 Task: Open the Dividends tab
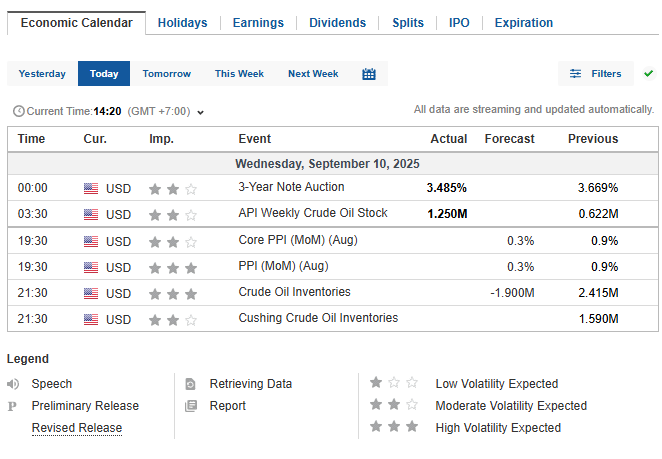337,23
